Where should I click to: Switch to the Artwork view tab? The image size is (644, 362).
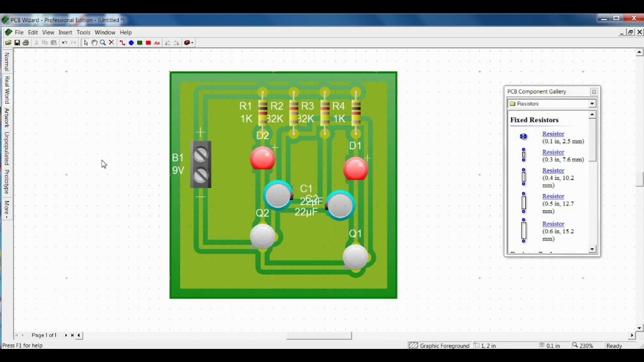pyautogui.click(x=7, y=118)
